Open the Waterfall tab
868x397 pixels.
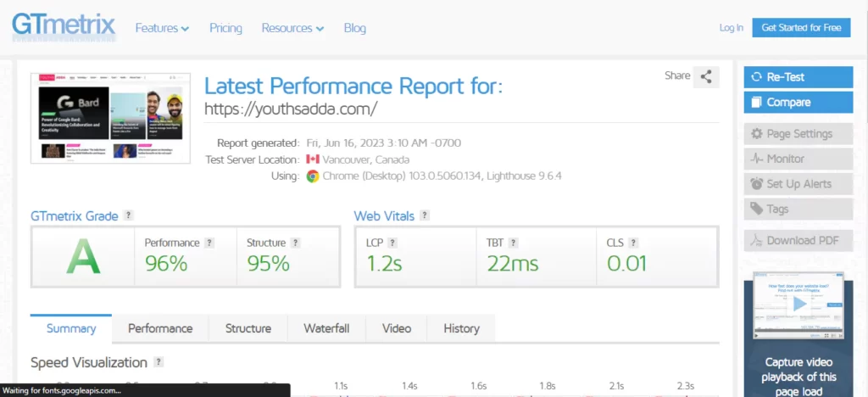tap(326, 328)
